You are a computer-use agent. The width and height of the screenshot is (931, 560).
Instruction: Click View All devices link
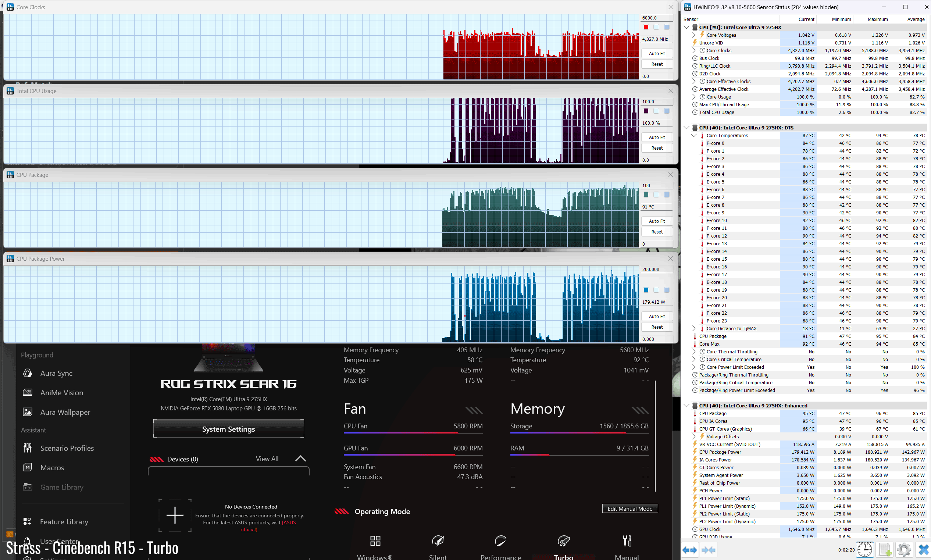tap(267, 459)
